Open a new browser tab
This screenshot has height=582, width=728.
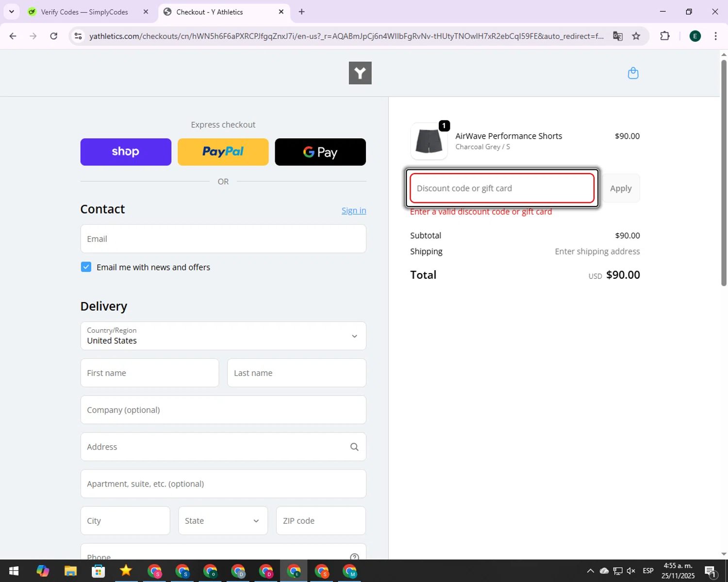coord(301,12)
